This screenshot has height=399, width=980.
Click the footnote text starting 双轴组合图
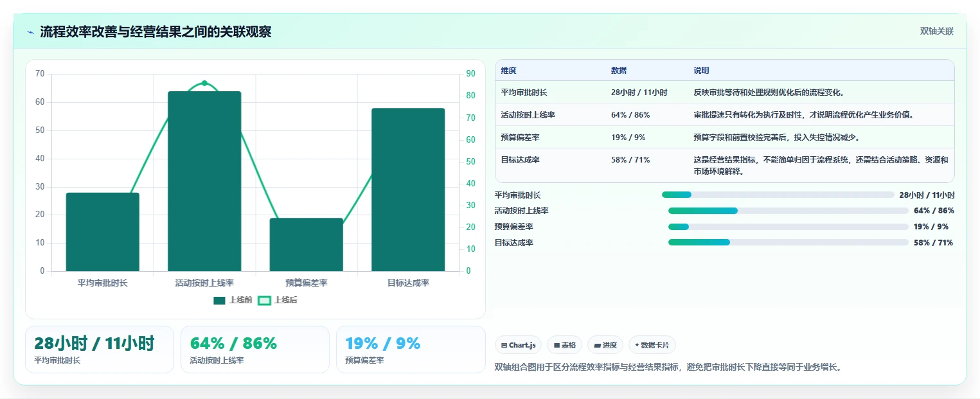pyautogui.click(x=668, y=368)
